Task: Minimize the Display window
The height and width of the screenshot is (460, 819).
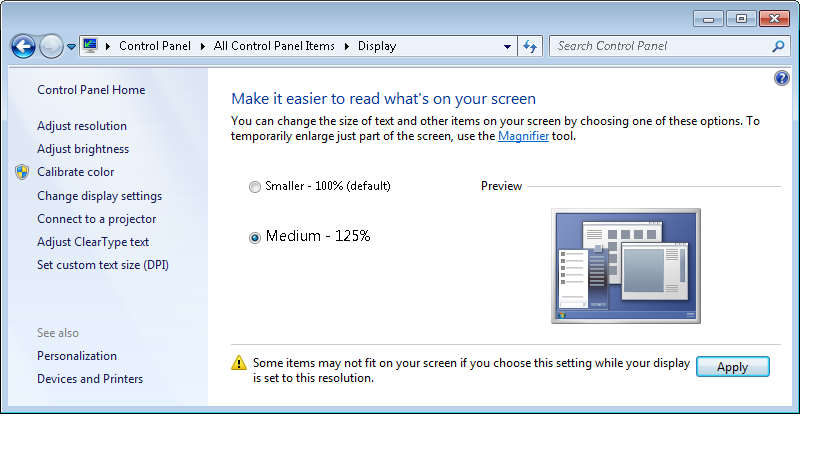Action: (x=708, y=19)
